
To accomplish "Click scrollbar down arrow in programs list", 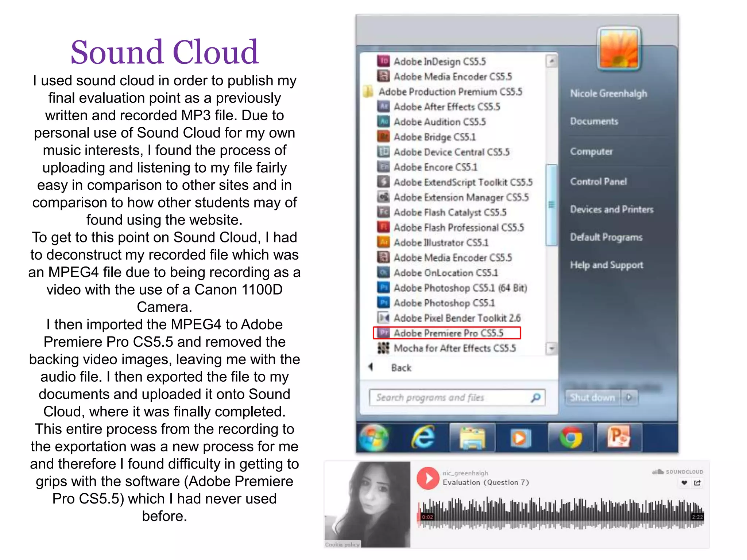I will pos(551,349).
